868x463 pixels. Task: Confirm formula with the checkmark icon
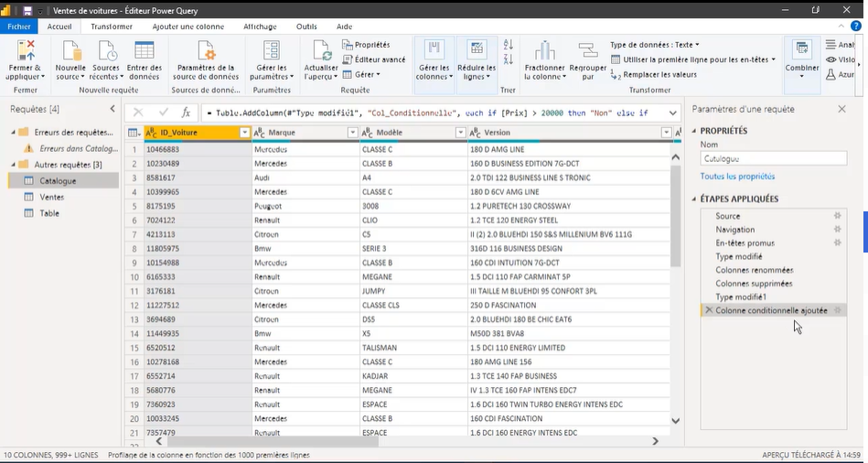click(x=164, y=113)
